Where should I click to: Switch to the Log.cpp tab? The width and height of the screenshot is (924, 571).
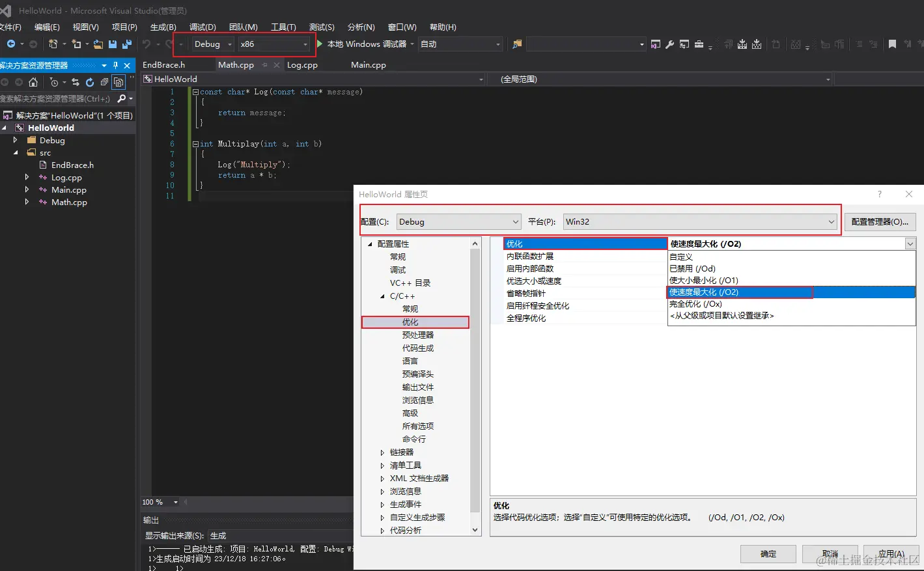[302, 65]
